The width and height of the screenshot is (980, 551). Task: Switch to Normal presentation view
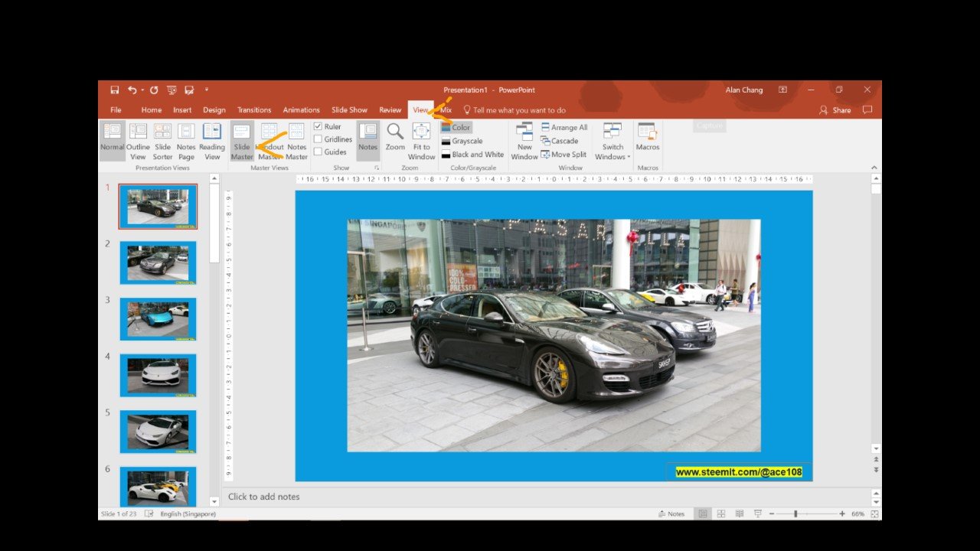[x=112, y=139]
